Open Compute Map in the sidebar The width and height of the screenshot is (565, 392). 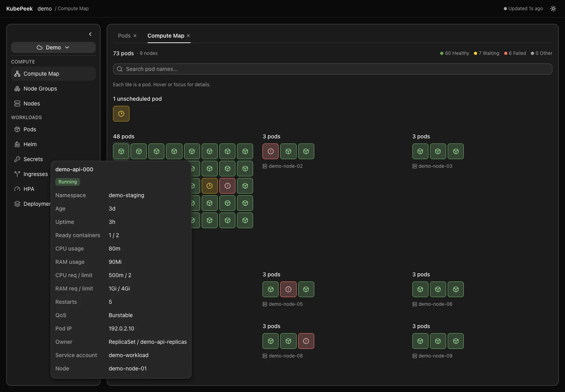(x=53, y=74)
